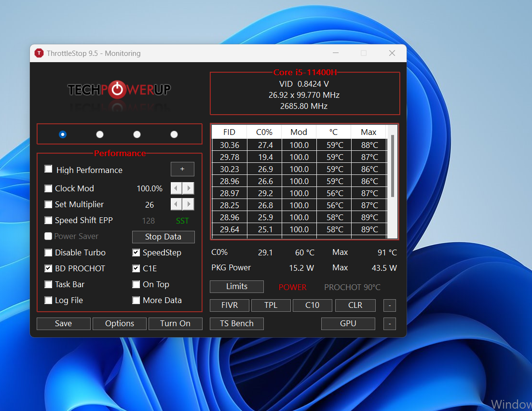Viewport: 532px width, 411px height.
Task: Close the ThrottleStop window
Action: coord(392,53)
